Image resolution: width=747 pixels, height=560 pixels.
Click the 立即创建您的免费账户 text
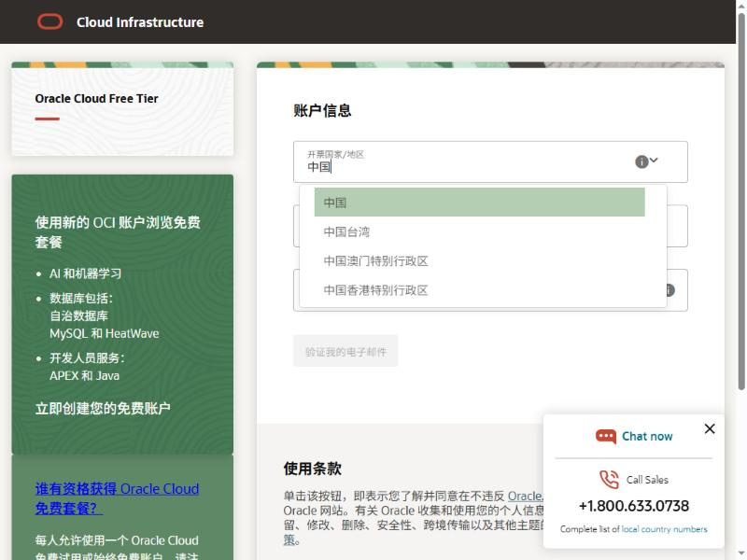point(103,409)
